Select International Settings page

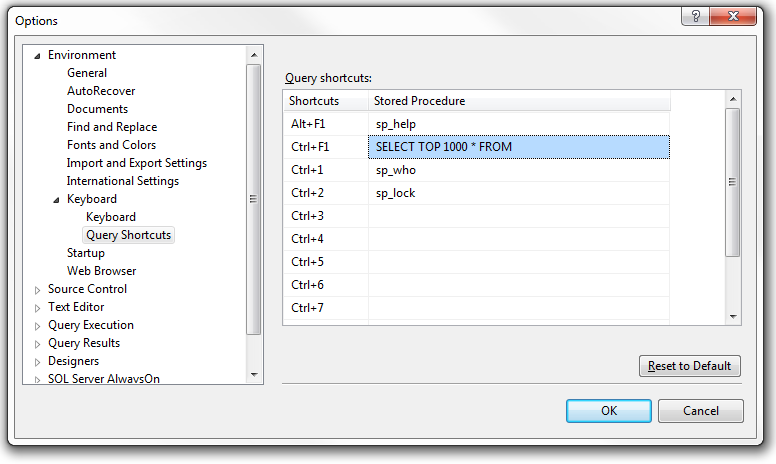pos(123,181)
